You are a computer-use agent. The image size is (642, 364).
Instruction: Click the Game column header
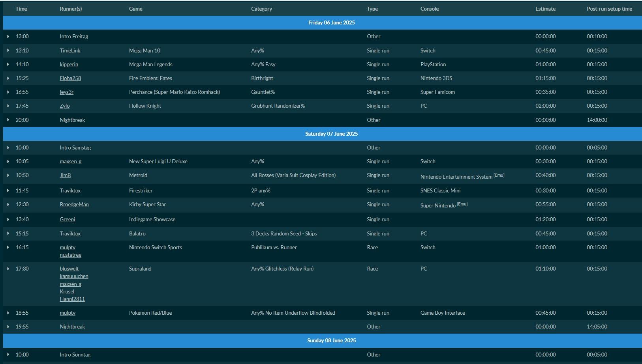click(x=135, y=9)
